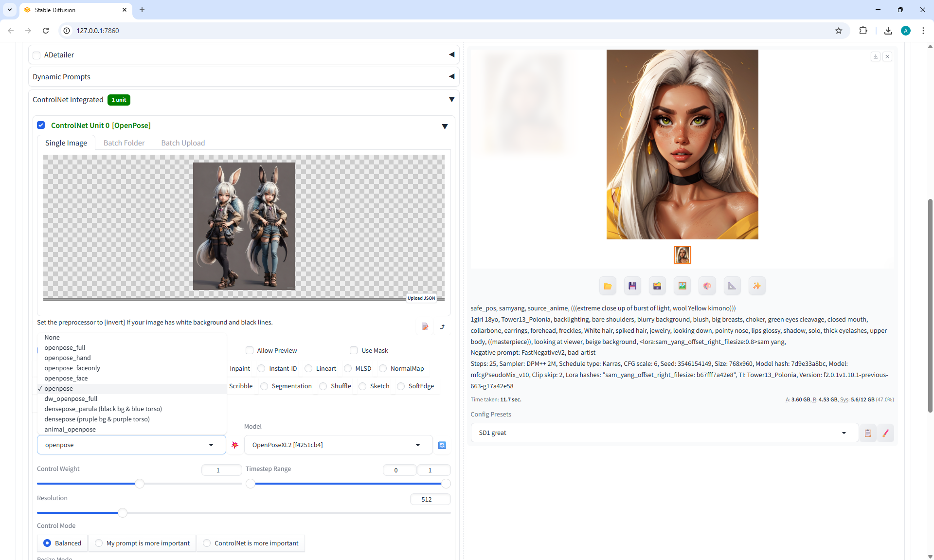The image size is (934, 560).
Task: Click the Control Weight slider handle
Action: click(x=140, y=484)
